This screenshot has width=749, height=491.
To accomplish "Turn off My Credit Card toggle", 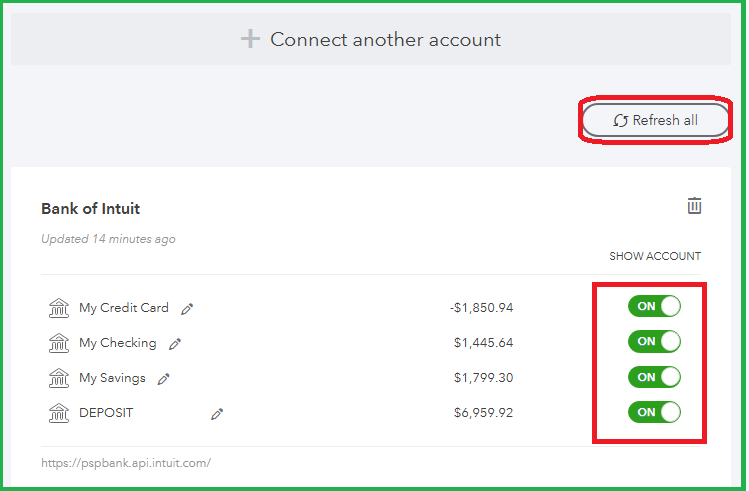I will (x=654, y=307).
